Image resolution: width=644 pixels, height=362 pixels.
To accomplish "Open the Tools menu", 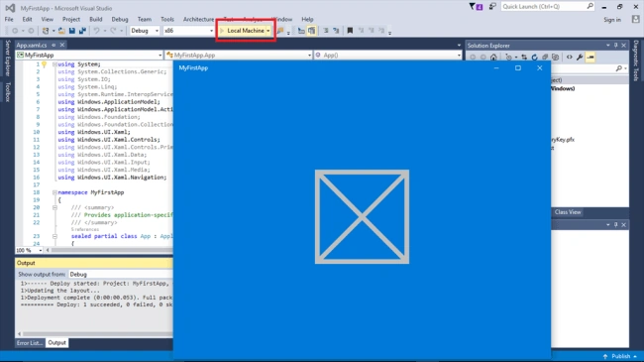I will click(167, 19).
